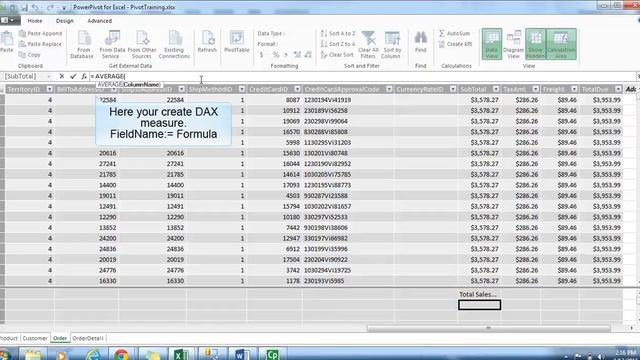Open SubTotal column filter dropdown

496,89
